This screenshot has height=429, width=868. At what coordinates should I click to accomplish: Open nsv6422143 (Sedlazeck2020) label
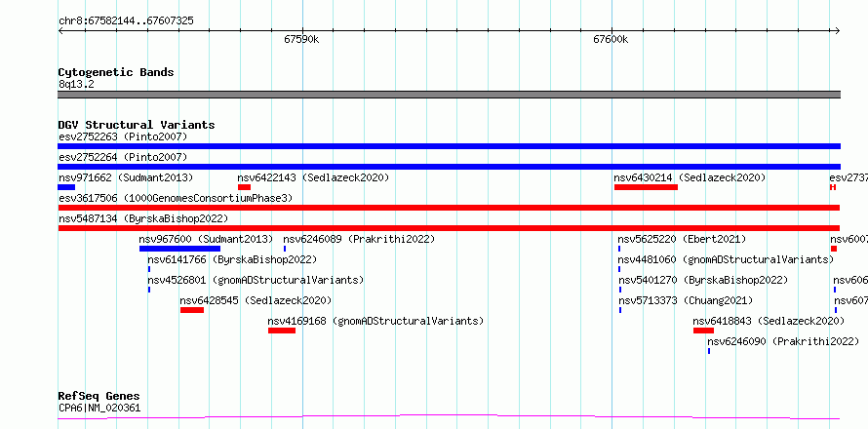pos(313,177)
